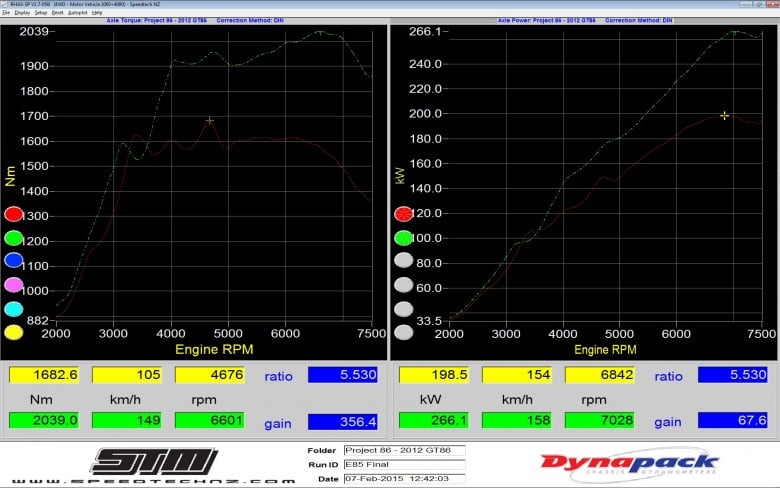Click the kW axis label on power graph
This screenshot has height=488, width=780.
point(400,176)
